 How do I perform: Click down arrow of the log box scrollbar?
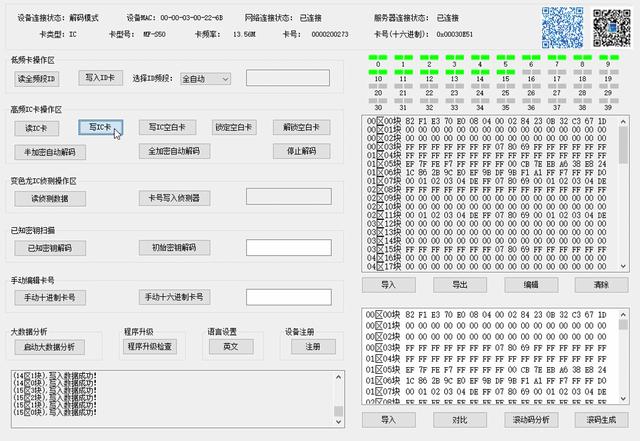[x=338, y=422]
